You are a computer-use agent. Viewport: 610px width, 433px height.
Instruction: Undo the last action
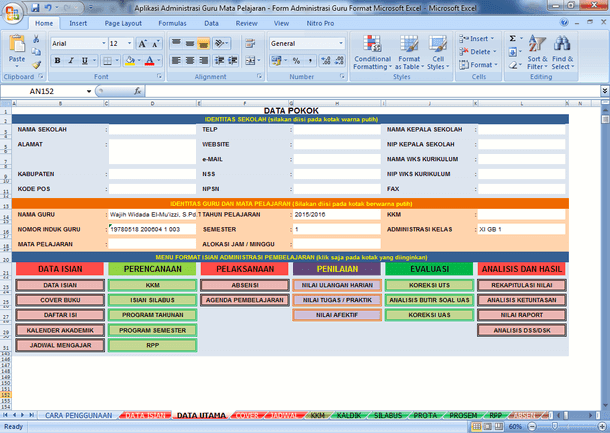click(48, 8)
